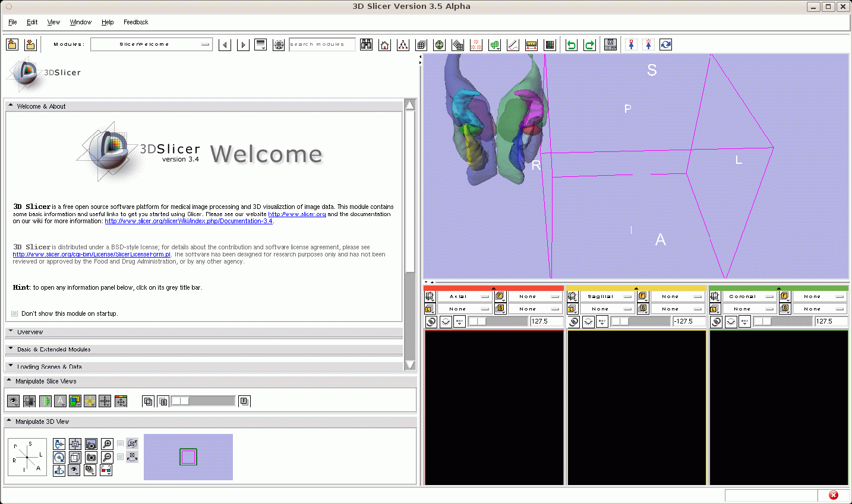Open the Feedback menu
The height and width of the screenshot is (504, 852).
coord(136,22)
